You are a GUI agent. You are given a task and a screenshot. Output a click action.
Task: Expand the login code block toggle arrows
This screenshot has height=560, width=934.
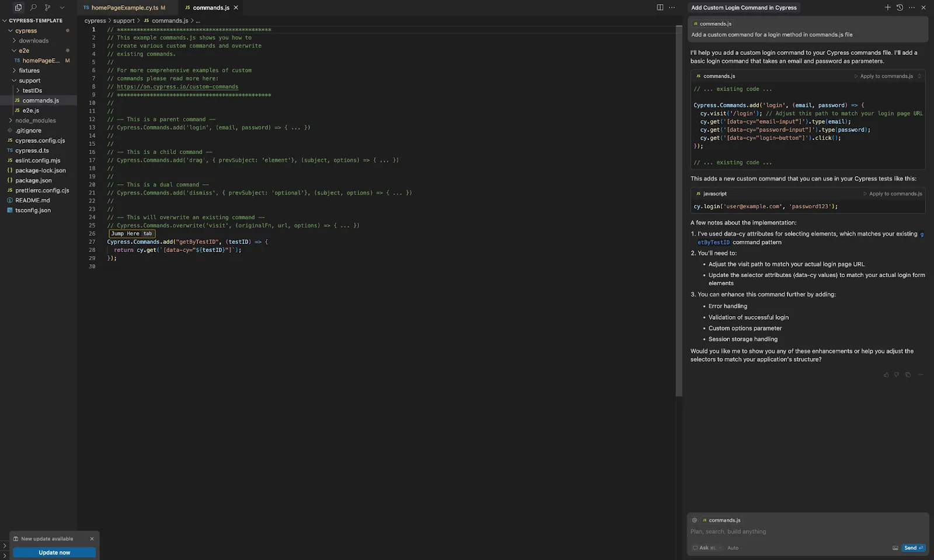point(919,76)
